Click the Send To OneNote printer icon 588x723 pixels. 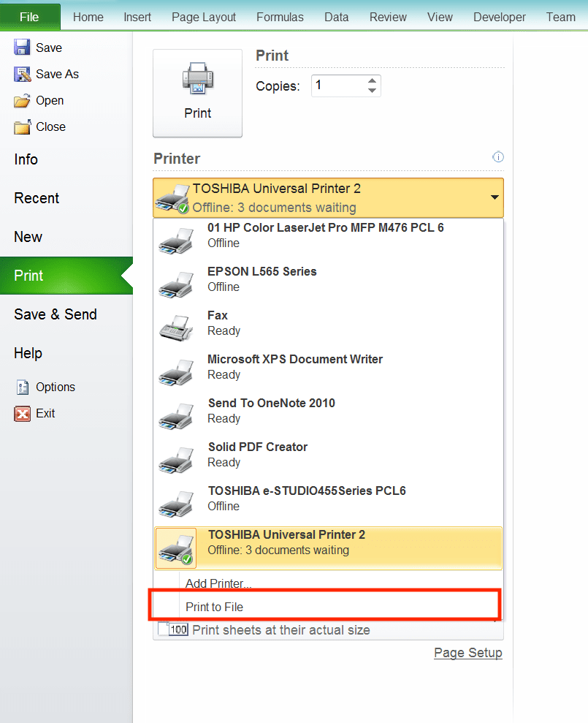pos(175,416)
